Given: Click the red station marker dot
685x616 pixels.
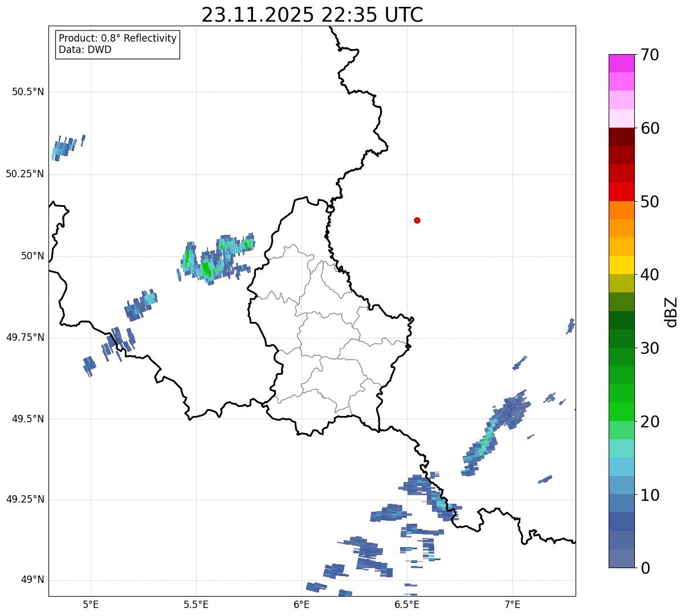Looking at the screenshot, I should (417, 220).
